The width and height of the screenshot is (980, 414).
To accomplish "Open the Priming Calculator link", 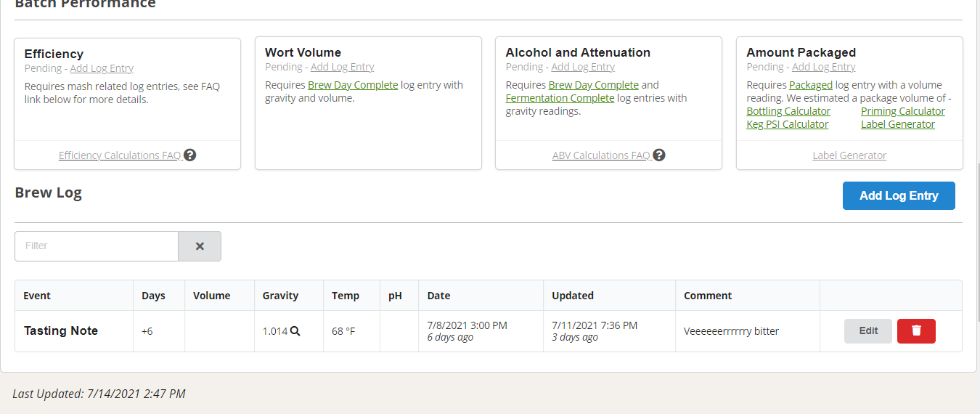I will click(902, 111).
